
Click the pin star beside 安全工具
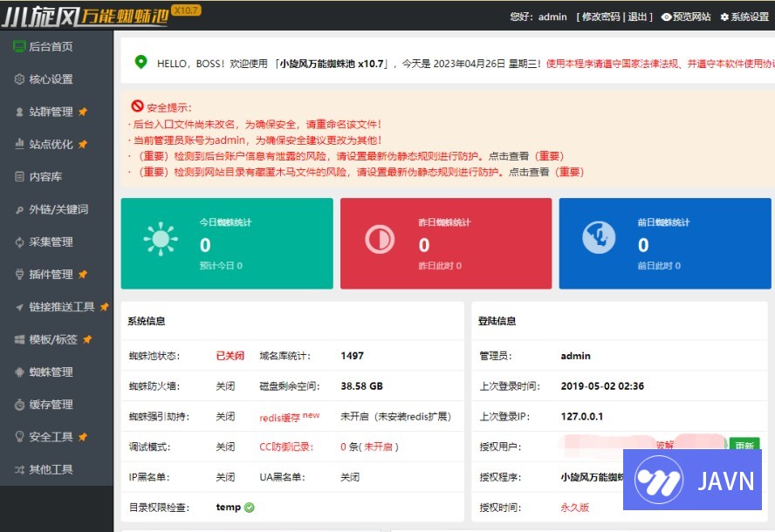point(83,437)
